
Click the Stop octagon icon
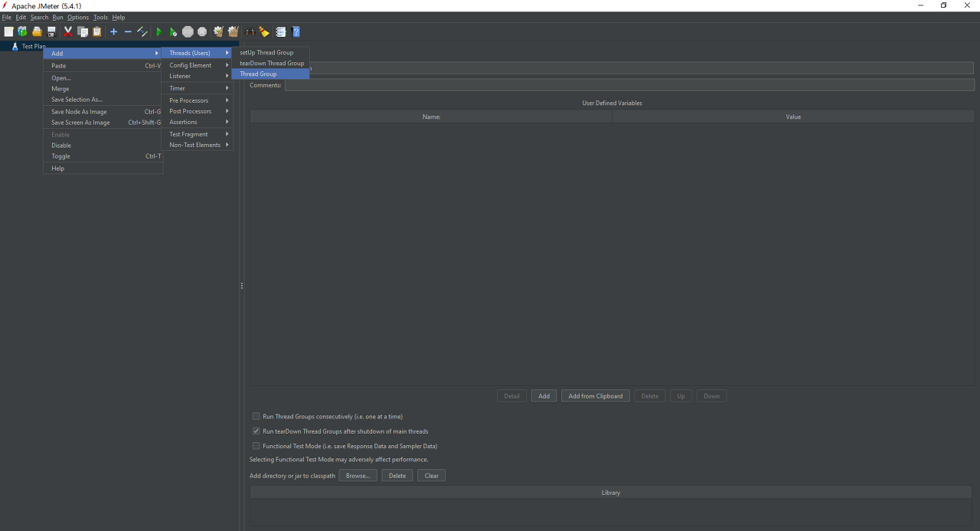click(188, 31)
